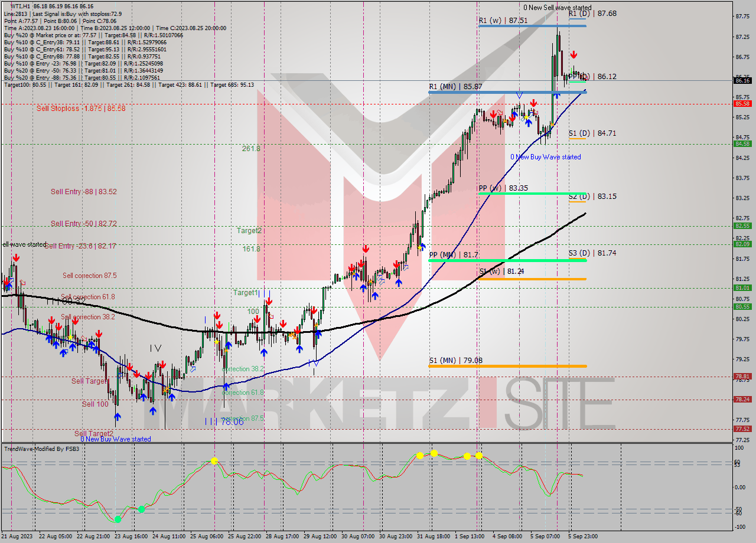Click the red 77.52 price tag
Image resolution: width=756 pixels, height=543 pixels.
pos(742,429)
